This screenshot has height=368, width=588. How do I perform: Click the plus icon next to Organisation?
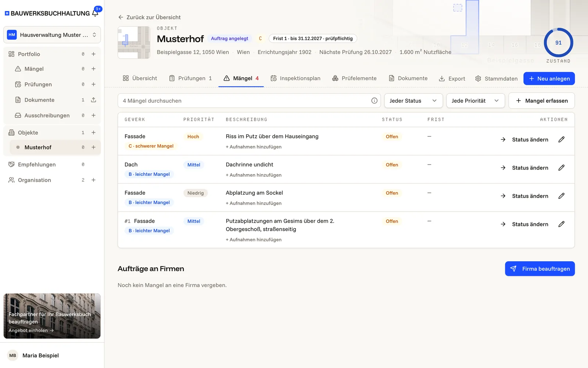pos(93,180)
